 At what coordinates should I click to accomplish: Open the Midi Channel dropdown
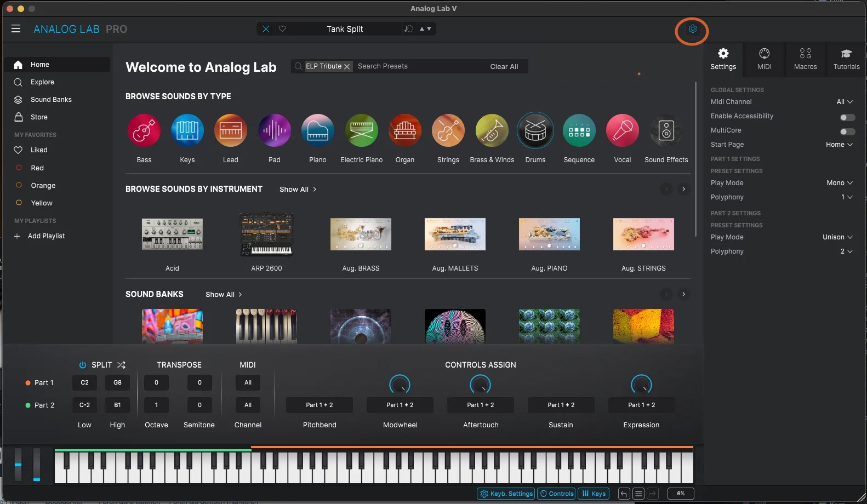845,102
